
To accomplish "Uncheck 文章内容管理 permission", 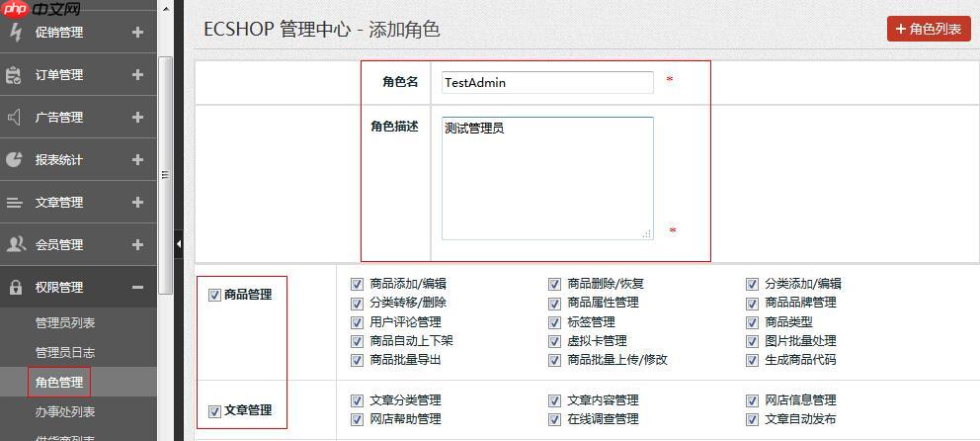I will [x=554, y=400].
